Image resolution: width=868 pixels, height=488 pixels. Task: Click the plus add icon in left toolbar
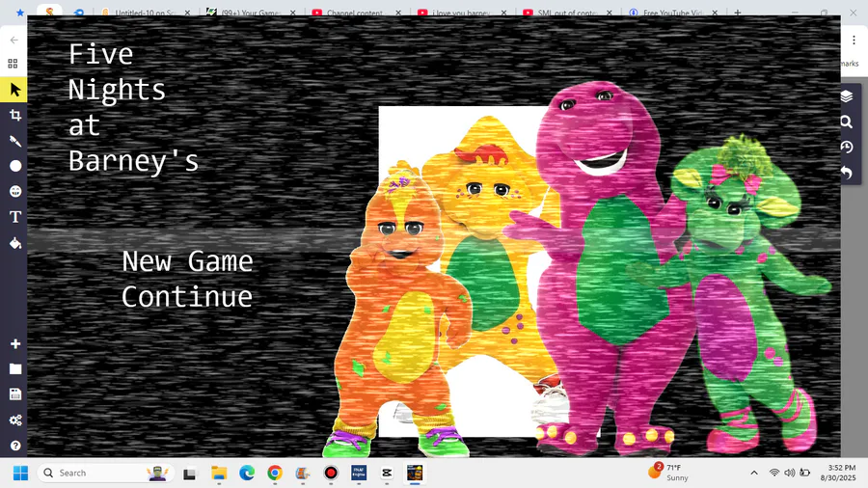(x=14, y=343)
